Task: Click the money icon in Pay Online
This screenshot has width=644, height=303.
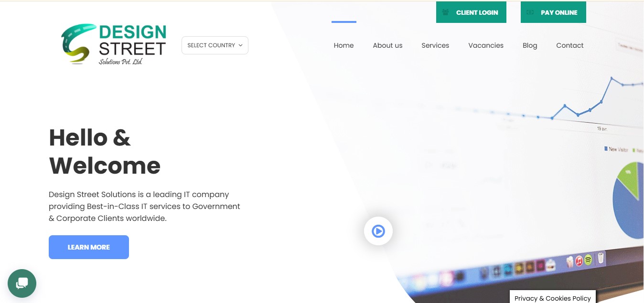Action: 530,12
